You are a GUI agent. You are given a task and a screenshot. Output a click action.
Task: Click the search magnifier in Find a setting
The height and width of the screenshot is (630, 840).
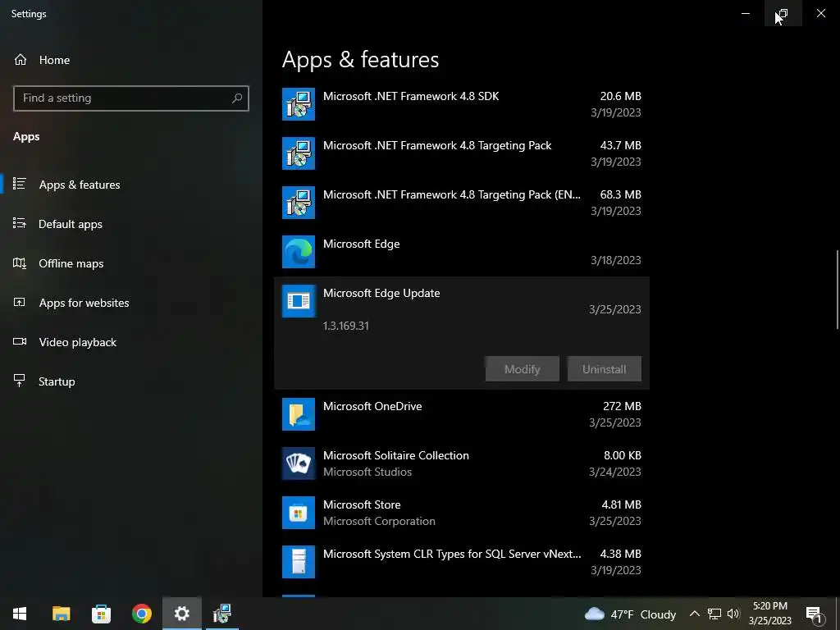[x=237, y=98]
